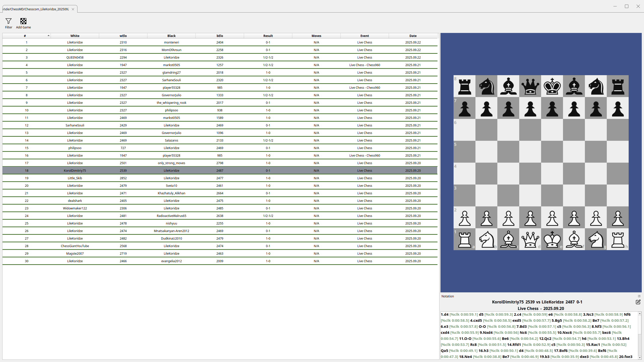This screenshot has width=644, height=362.
Task: Select game 9 against the_whispering_rook
Action: [220, 103]
